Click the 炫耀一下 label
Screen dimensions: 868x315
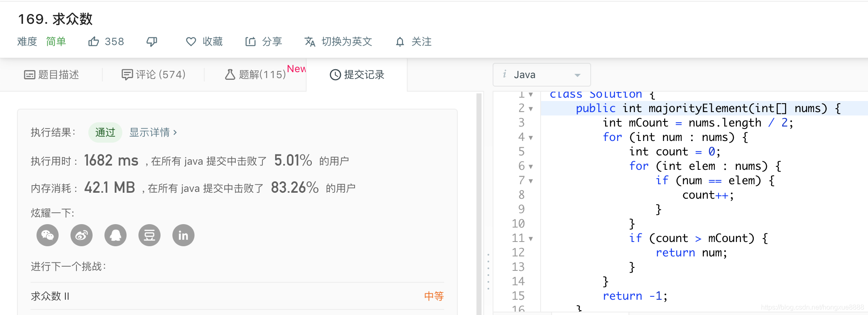(53, 213)
